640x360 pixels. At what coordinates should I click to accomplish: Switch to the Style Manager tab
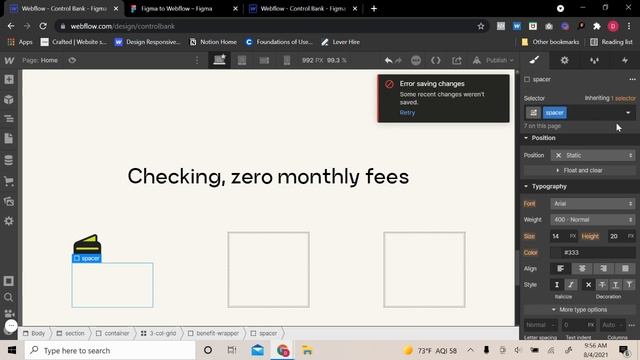[594, 60]
